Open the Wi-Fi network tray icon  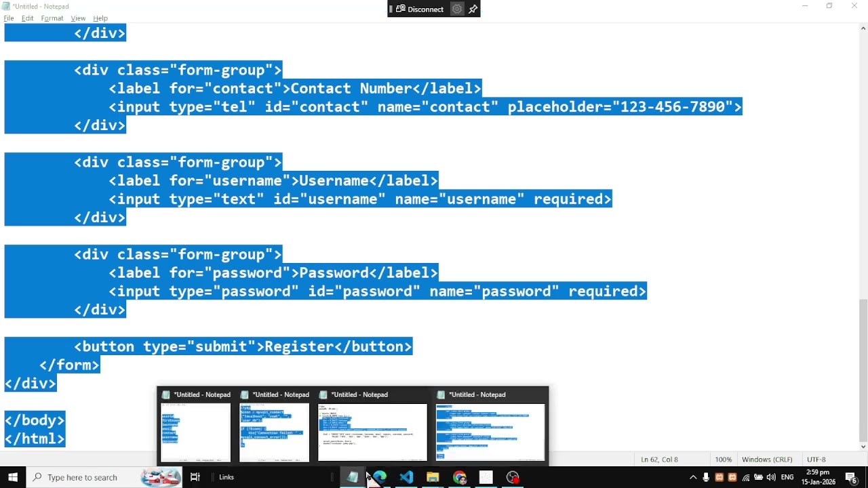point(745,477)
